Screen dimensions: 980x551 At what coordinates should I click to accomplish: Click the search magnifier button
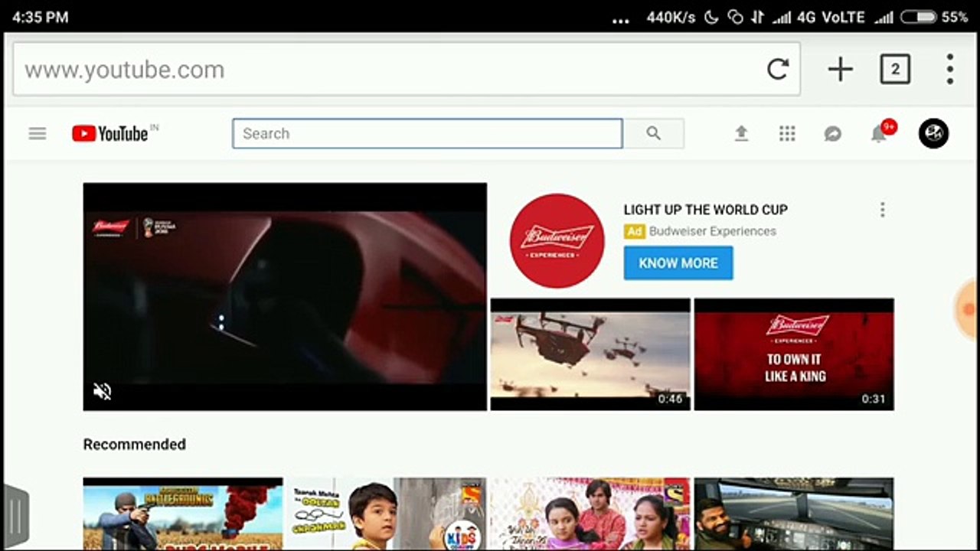[x=653, y=133]
